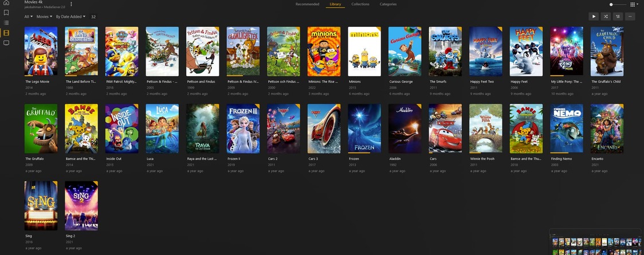Screen dimensions: 644x255
Task: Open the PAW Patrol: Mighty poster
Action: (121, 52)
